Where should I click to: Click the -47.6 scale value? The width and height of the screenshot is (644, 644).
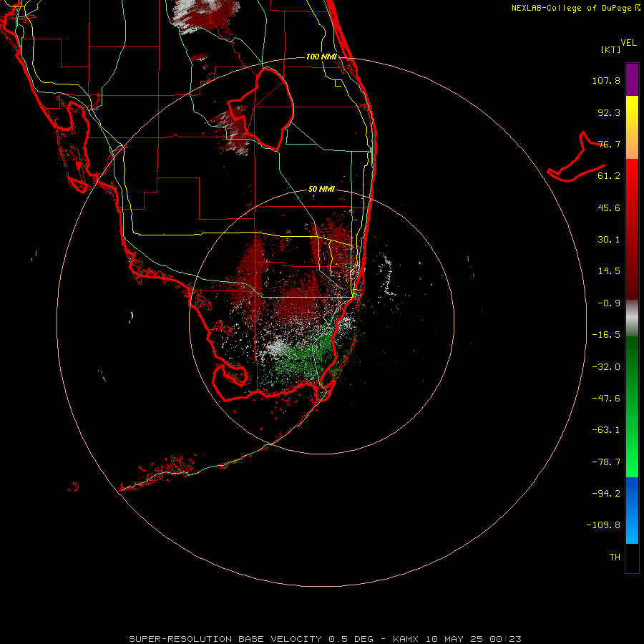click(606, 399)
